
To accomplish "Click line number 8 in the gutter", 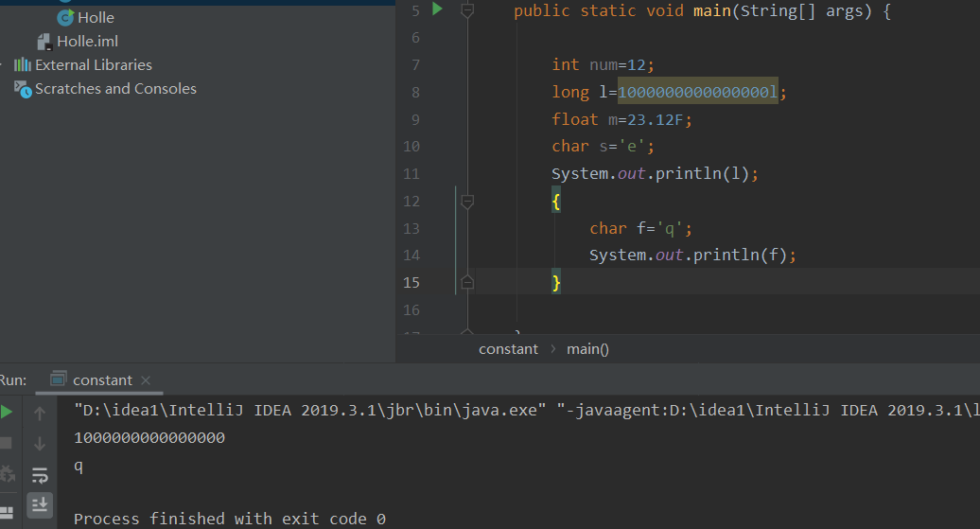I will 415,93.
